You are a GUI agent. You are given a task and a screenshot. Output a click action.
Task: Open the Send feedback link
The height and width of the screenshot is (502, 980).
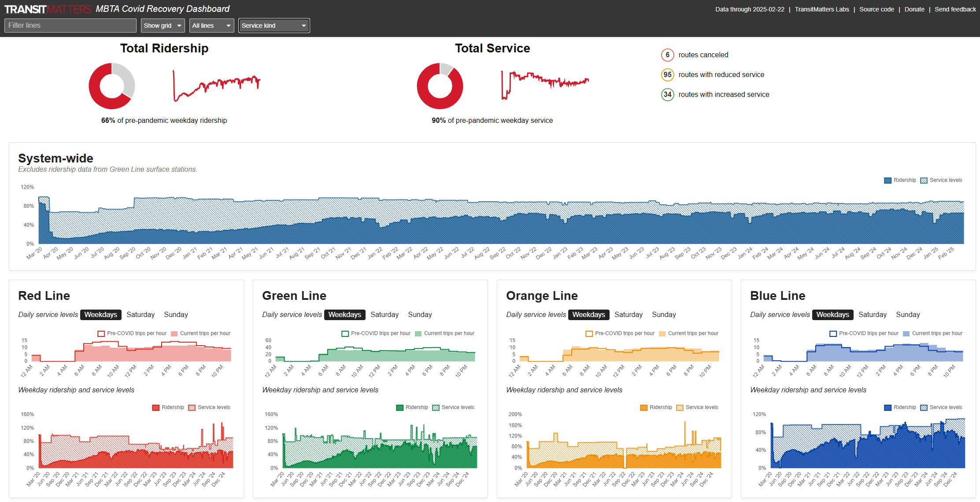[955, 9]
